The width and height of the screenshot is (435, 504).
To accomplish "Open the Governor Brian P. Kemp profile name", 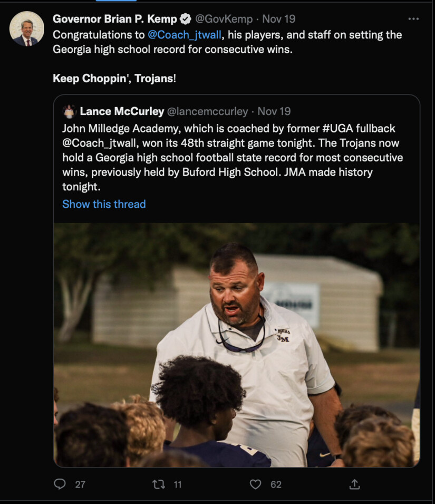I will (114, 19).
